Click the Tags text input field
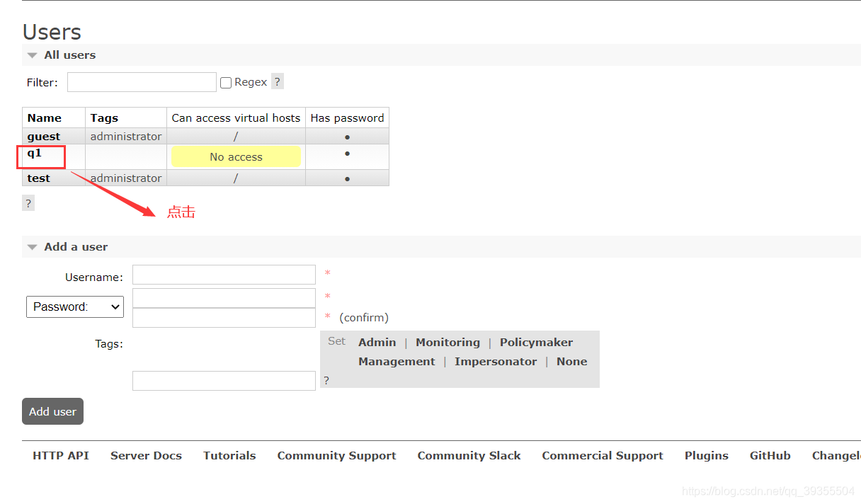 [x=224, y=381]
